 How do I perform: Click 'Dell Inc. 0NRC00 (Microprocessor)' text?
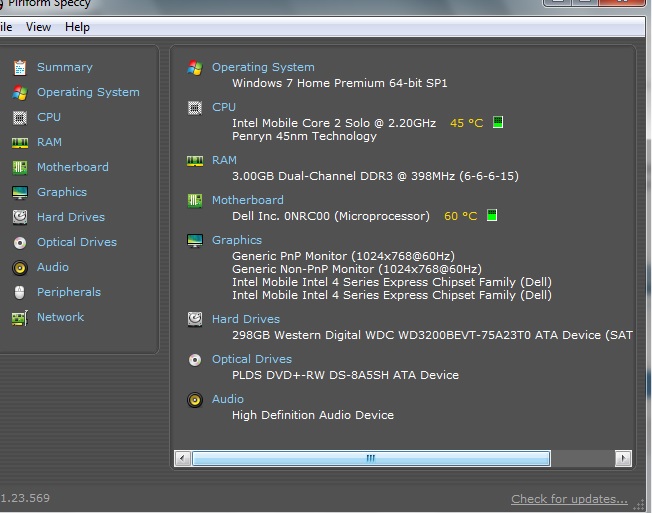pyautogui.click(x=331, y=216)
